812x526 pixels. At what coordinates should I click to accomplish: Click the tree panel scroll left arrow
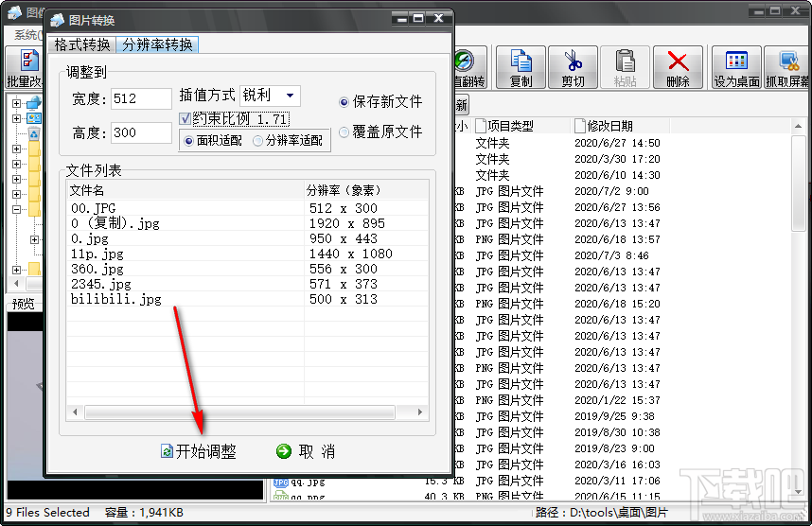[x=17, y=283]
